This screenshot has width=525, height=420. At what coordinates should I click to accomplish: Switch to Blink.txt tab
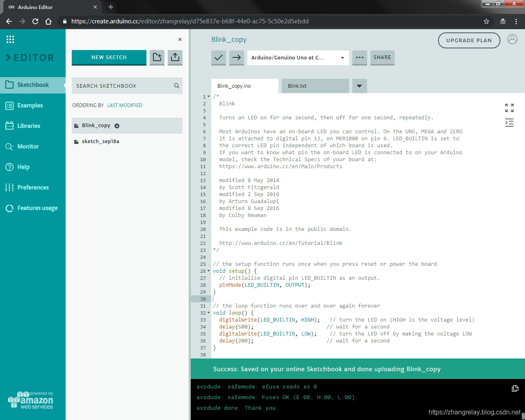click(315, 86)
